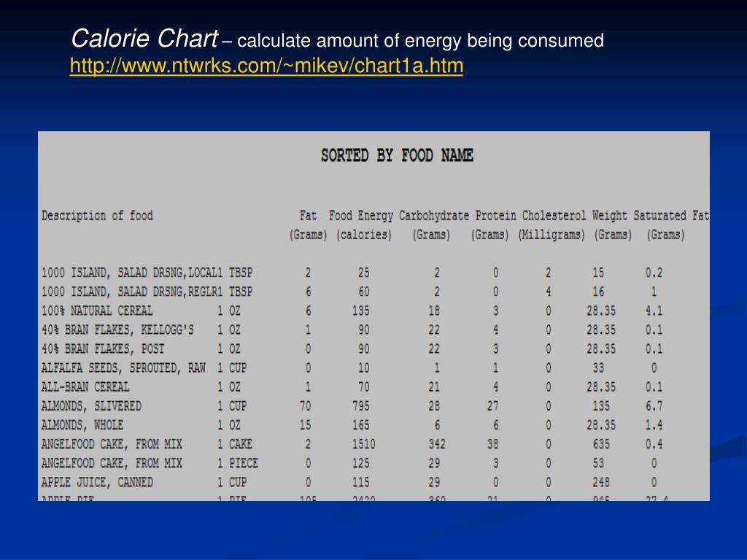Click the 'Saturated Fat' column header
The image size is (747, 560).
tap(671, 216)
